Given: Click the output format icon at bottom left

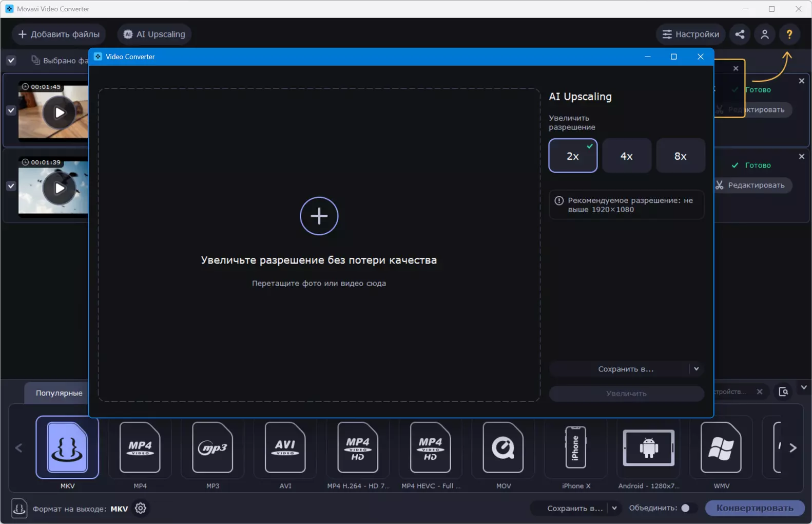Looking at the screenshot, I should click(19, 509).
